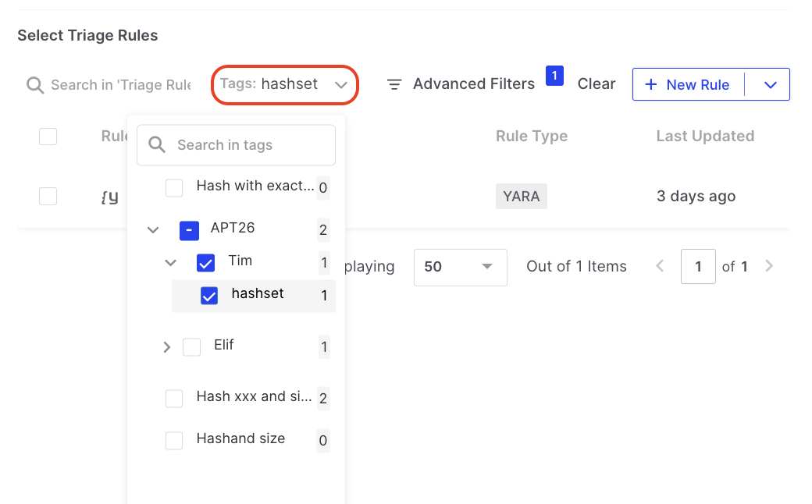Image resolution: width=812 pixels, height=504 pixels.
Task: Go to the previous page arrow
Action: [x=660, y=266]
